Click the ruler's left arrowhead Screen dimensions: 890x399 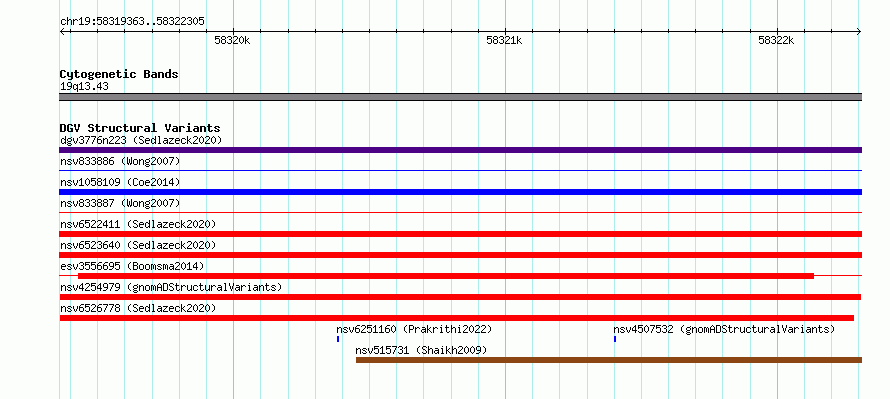coord(62,32)
